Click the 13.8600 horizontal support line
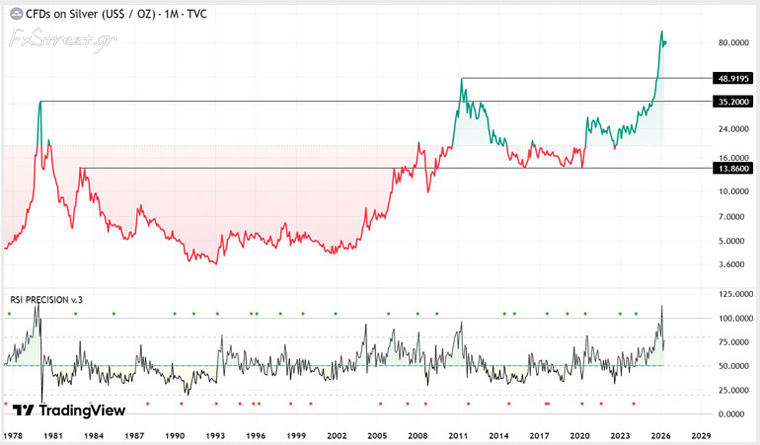Viewport: 760px width, 445px height. point(396,169)
